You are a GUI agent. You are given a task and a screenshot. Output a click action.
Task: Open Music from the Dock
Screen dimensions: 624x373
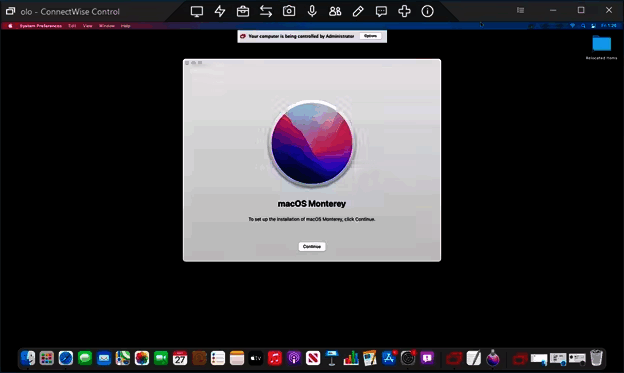[x=275, y=358]
